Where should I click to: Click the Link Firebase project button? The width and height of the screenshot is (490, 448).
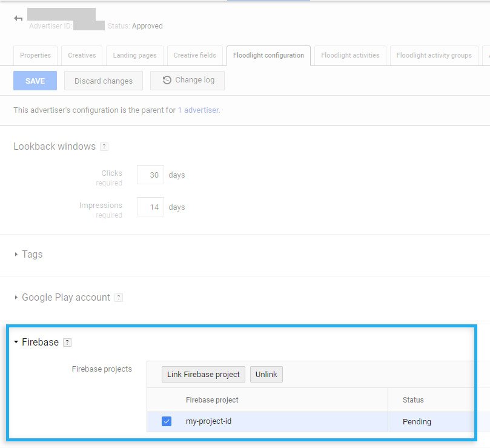tap(203, 374)
